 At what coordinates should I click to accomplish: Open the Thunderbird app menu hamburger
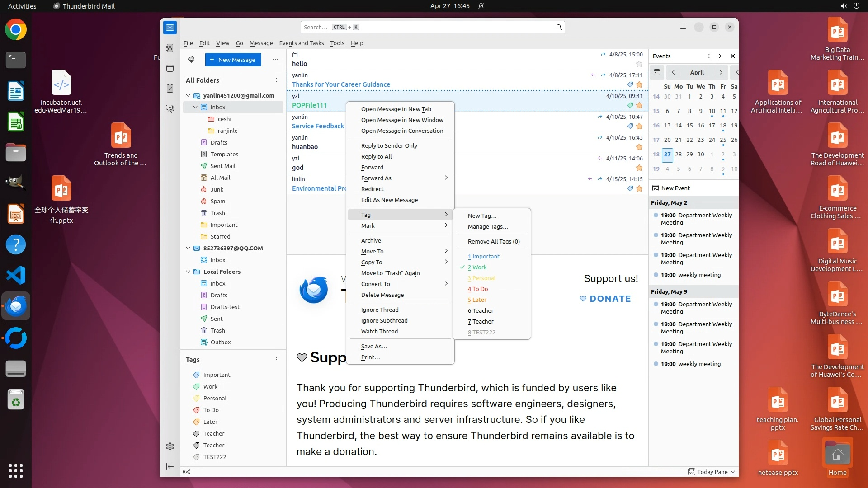click(683, 27)
